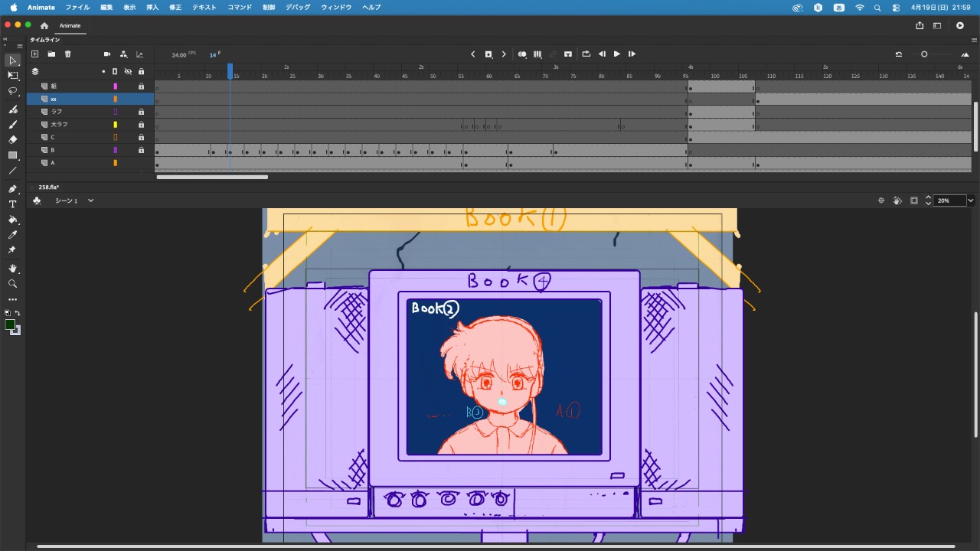Expand the シーン 1 scene dropdown
The width and height of the screenshot is (980, 551).
click(x=90, y=201)
